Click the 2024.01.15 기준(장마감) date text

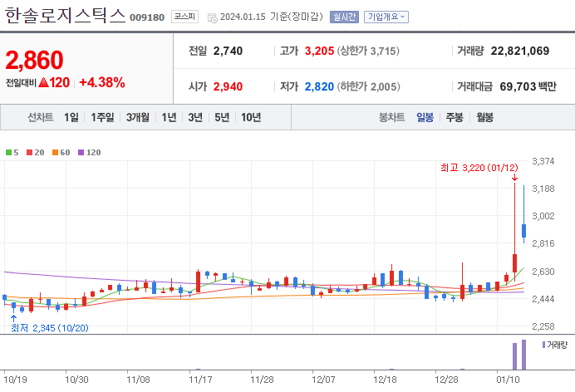[272, 17]
